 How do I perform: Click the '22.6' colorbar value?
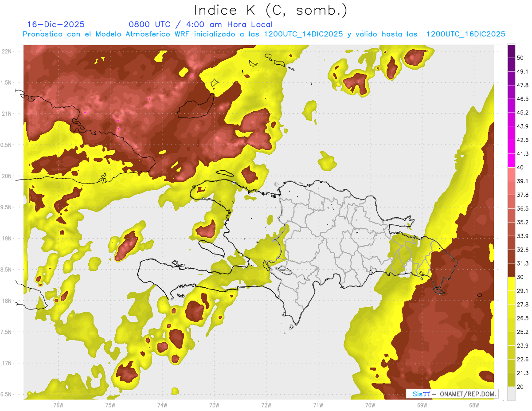click(523, 360)
